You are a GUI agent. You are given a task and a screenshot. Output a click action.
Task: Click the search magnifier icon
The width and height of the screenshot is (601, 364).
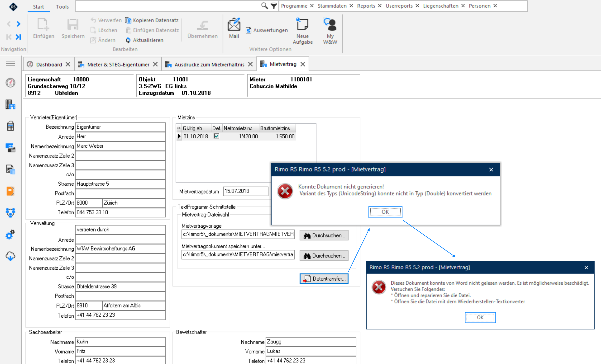coord(264,6)
